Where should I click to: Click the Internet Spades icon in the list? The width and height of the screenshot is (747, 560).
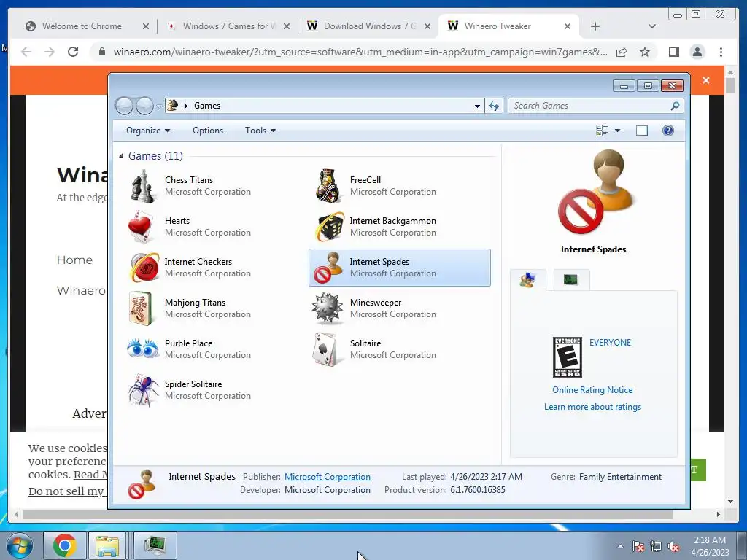click(328, 268)
